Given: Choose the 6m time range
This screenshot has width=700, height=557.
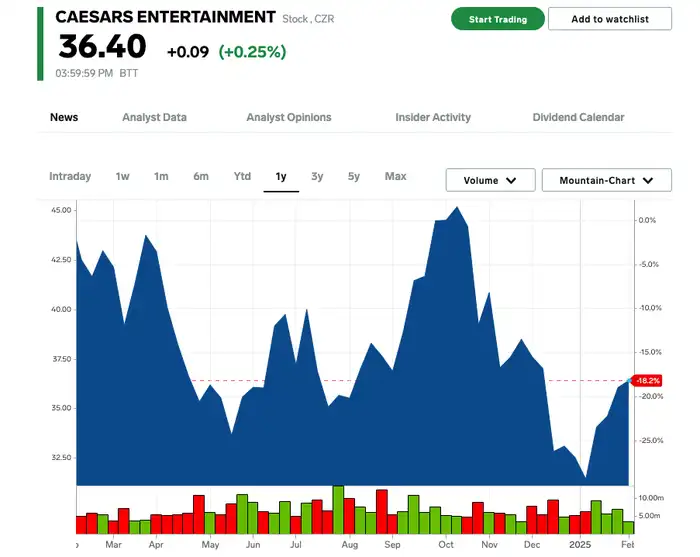Looking at the screenshot, I should coord(201,177).
